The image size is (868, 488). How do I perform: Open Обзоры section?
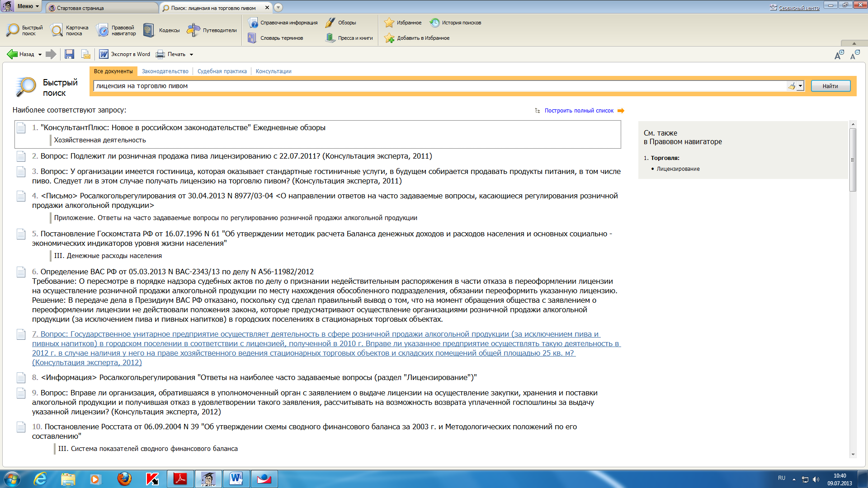(x=341, y=23)
